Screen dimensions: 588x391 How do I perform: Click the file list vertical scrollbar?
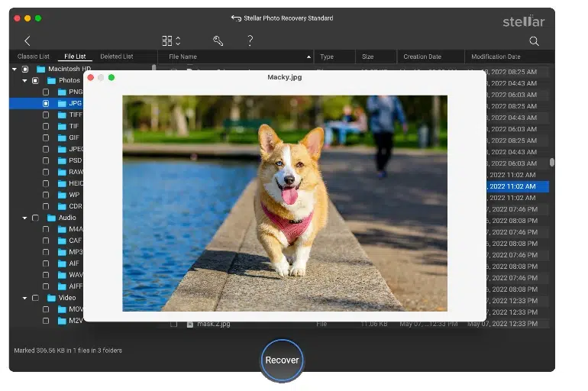(x=552, y=163)
